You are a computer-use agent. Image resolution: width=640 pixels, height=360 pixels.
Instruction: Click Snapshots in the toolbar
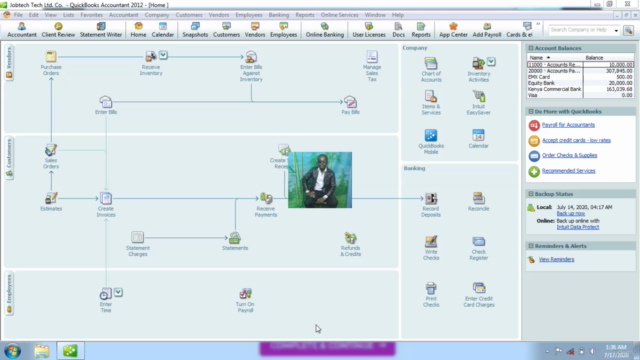(195, 30)
